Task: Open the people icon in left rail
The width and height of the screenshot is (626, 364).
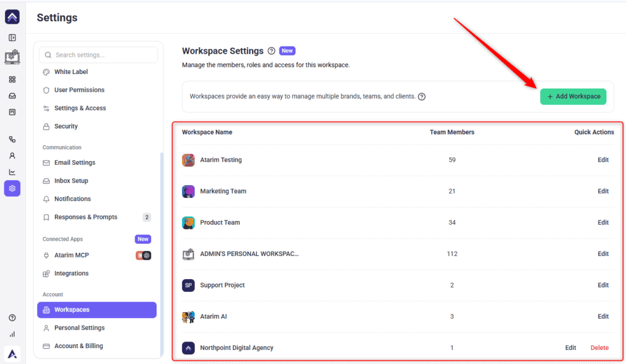Action: pos(12,156)
